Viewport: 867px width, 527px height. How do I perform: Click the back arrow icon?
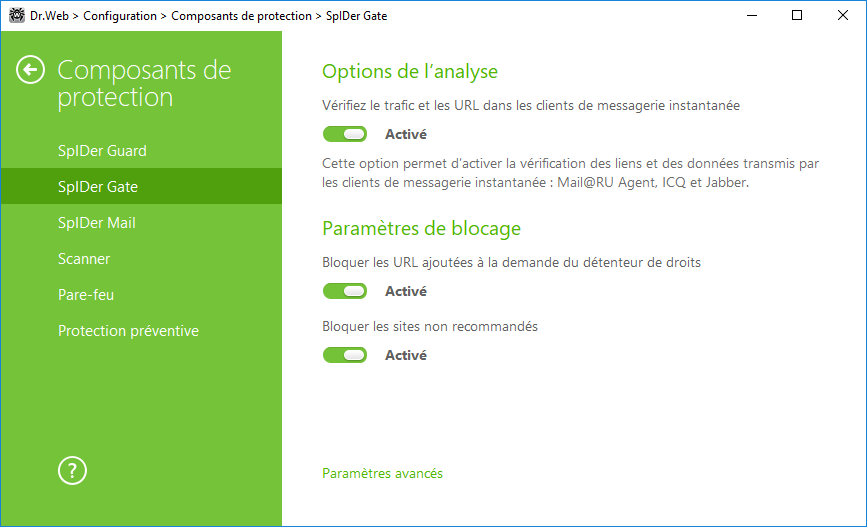click(x=30, y=70)
